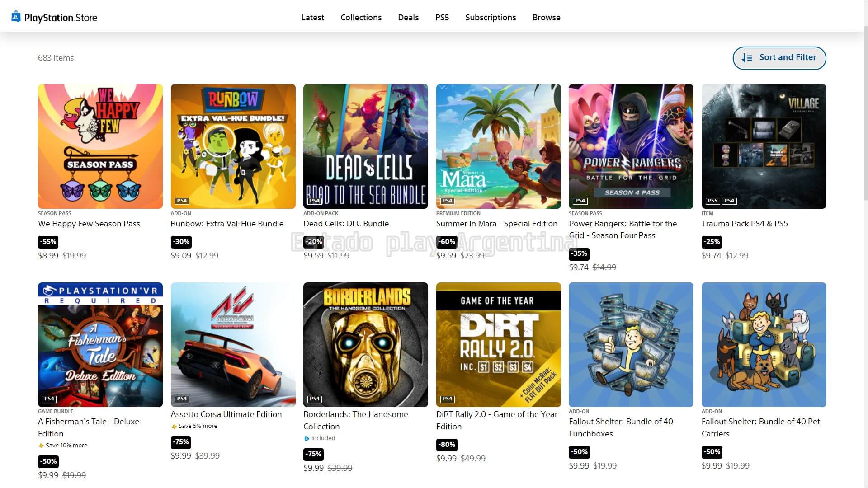This screenshot has height=488, width=868.
Task: Click the Included icon under Borderlands Handsome Collection
Action: 307,438
